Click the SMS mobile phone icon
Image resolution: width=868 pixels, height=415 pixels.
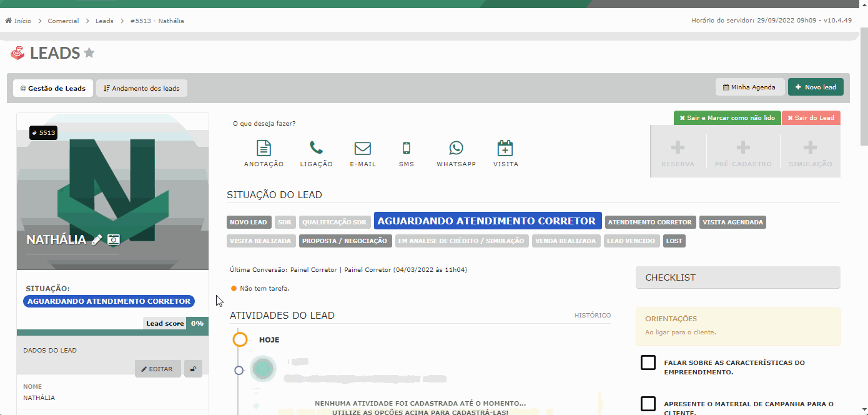click(407, 148)
